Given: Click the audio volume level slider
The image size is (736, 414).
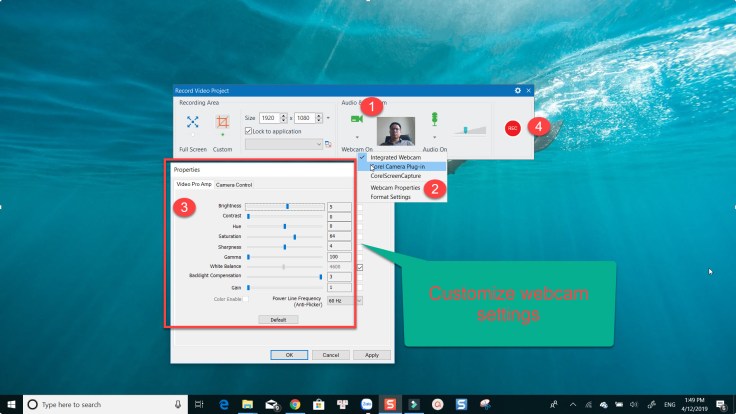Looking at the screenshot, I should point(469,130).
